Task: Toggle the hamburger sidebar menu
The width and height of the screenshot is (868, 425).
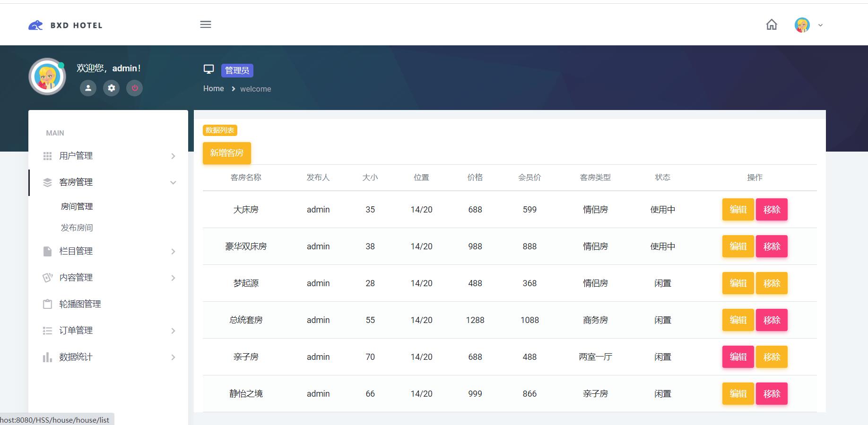Action: pos(206,25)
